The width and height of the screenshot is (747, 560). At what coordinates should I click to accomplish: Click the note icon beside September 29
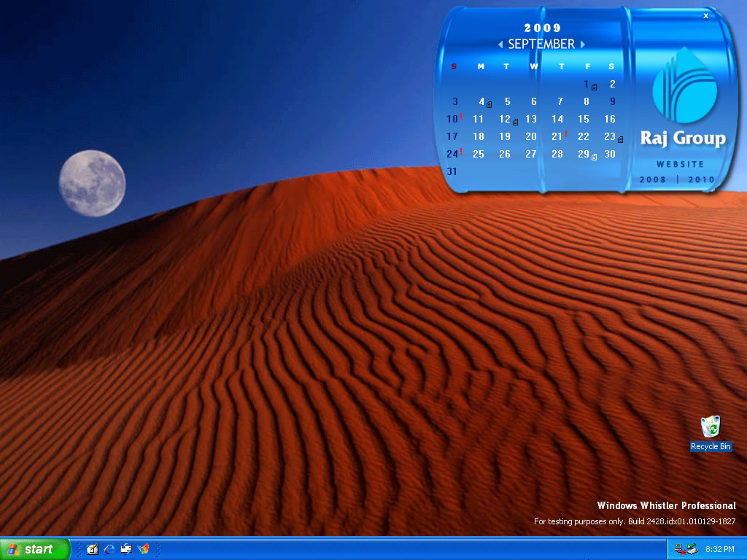pos(595,157)
